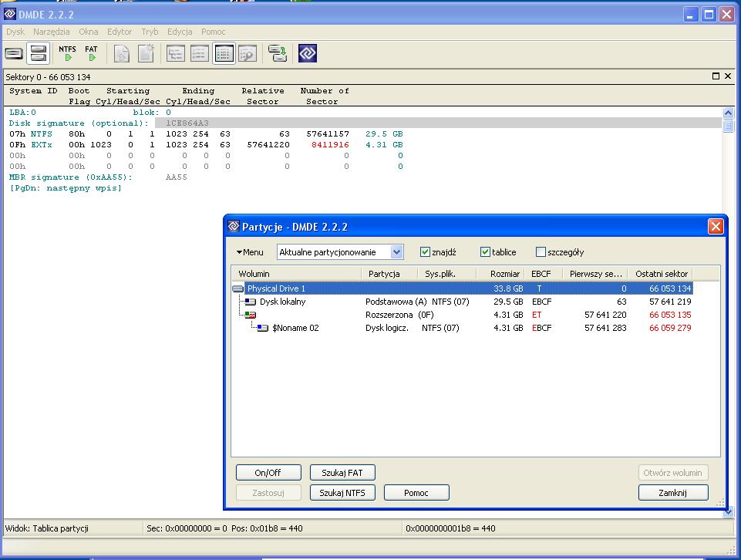This screenshot has height=560, width=741.
Task: Open the Tryb menu
Action: (150, 32)
